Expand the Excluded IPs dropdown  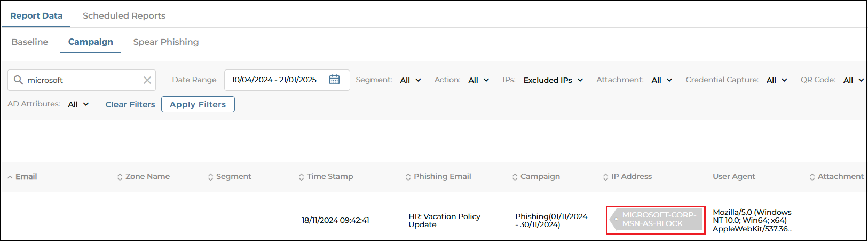tap(553, 80)
